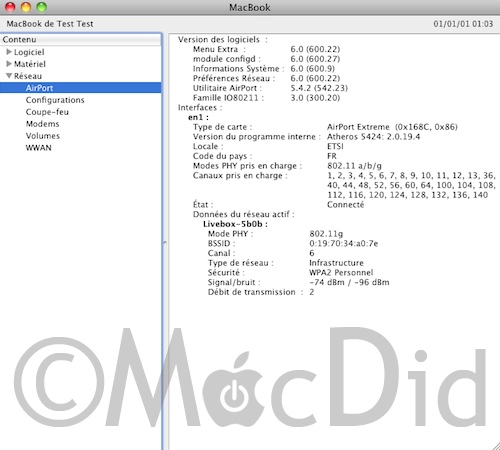The height and width of the screenshot is (450, 500).
Task: Click the split-pane divider handle
Action: pyautogui.click(x=165, y=243)
